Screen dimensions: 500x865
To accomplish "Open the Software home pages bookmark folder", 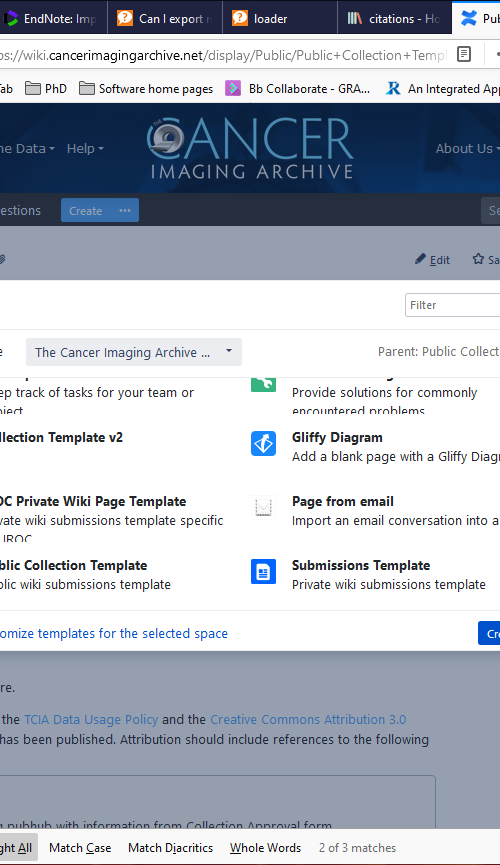I will (x=146, y=88).
